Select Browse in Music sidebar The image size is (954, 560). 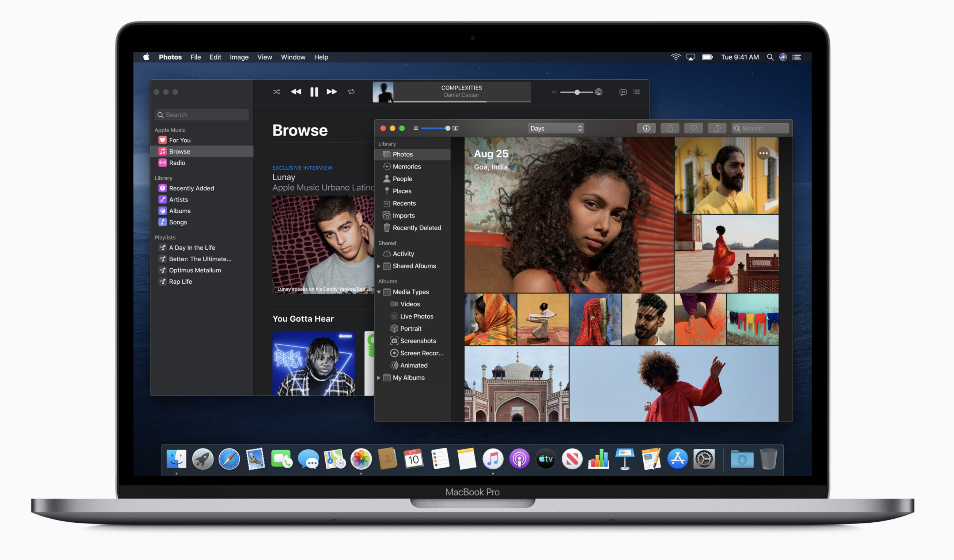(202, 151)
